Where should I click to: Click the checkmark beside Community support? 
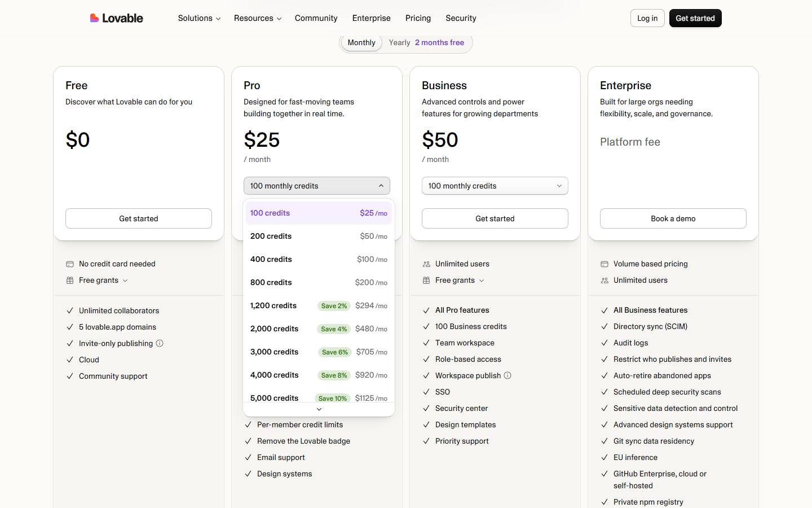pyautogui.click(x=70, y=376)
